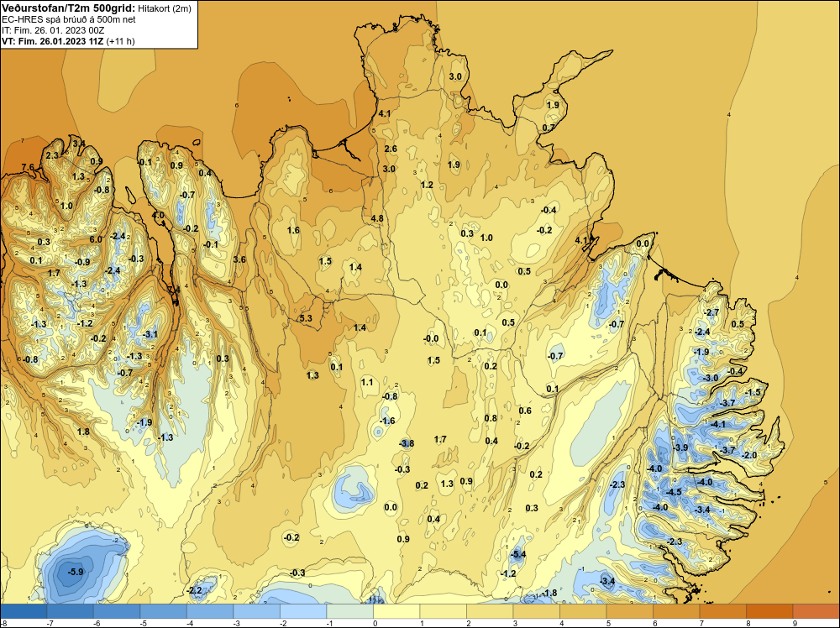Select the -1.5 temperature value
This screenshot has height=628, width=840.
[753, 392]
